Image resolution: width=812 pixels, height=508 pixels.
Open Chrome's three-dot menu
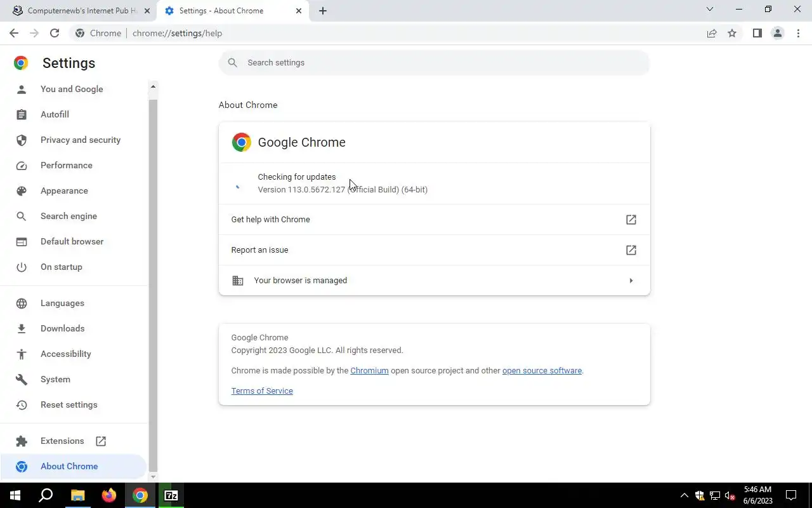click(798, 33)
